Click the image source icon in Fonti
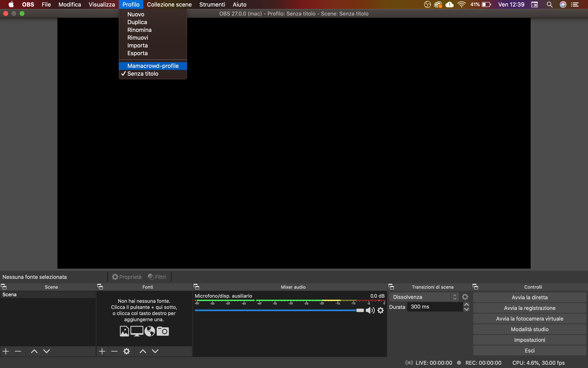The image size is (588, 368). click(x=124, y=331)
